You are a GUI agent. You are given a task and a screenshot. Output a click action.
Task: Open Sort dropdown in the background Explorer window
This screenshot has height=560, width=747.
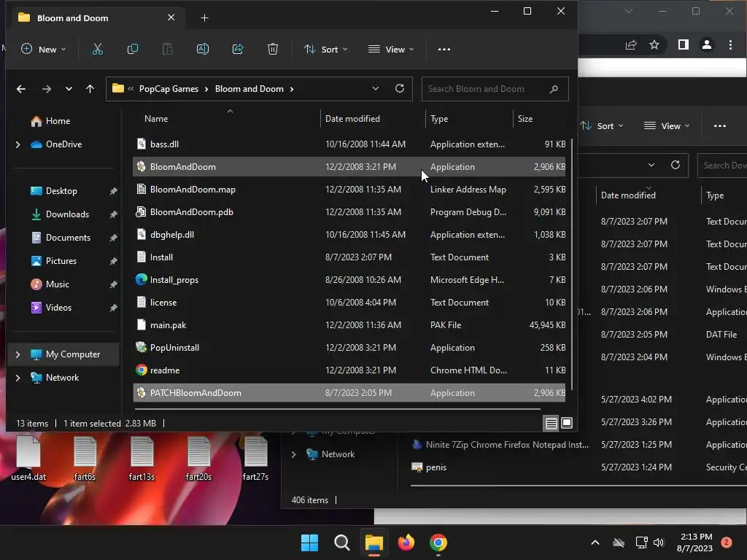click(602, 125)
